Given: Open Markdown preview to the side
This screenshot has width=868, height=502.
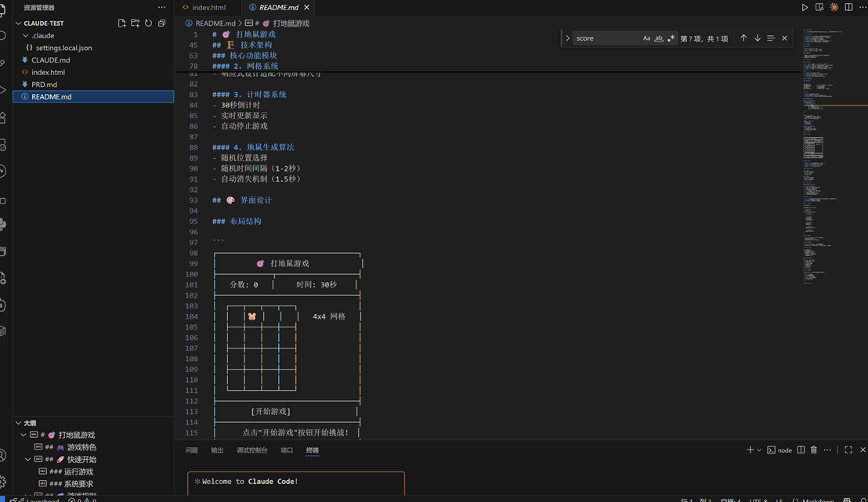Looking at the screenshot, I should pyautogui.click(x=819, y=7).
